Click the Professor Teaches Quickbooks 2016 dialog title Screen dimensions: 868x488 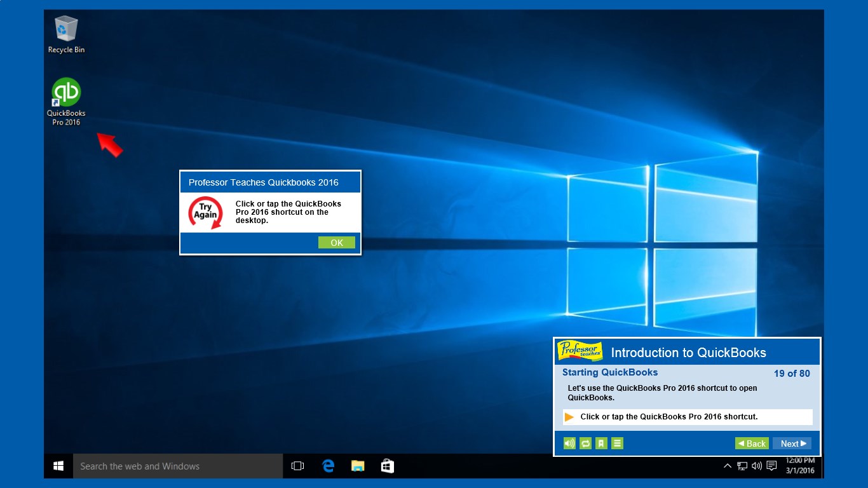tap(264, 182)
